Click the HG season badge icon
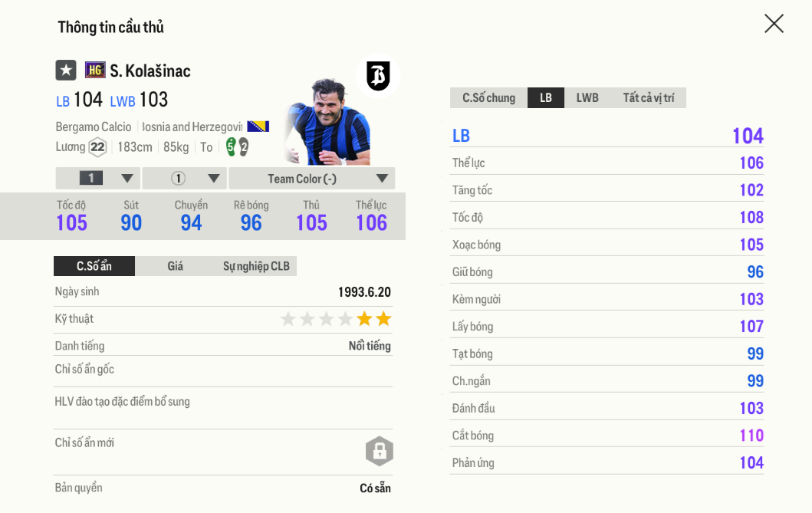Screen dimensions: 812x513 (95, 71)
